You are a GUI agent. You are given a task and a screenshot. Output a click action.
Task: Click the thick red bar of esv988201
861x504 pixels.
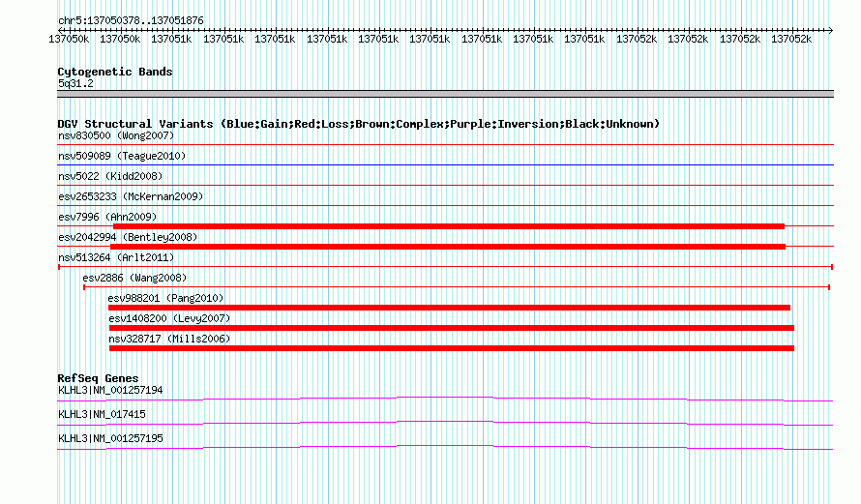click(x=449, y=308)
